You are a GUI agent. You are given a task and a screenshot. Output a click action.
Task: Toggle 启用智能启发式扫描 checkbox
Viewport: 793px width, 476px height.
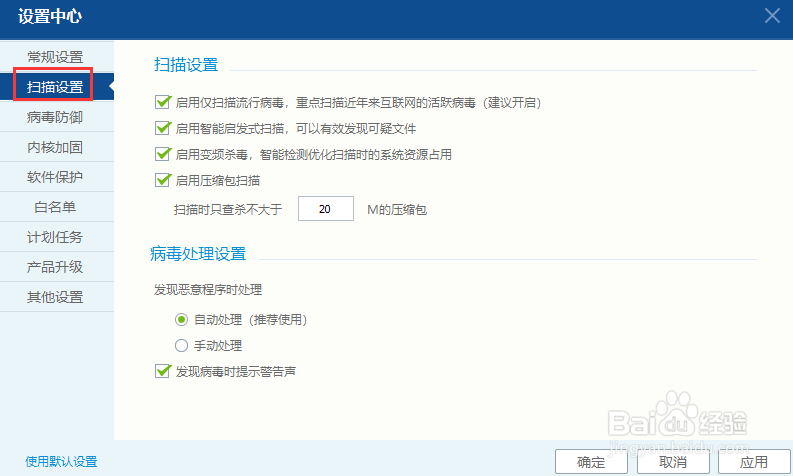pos(163,128)
